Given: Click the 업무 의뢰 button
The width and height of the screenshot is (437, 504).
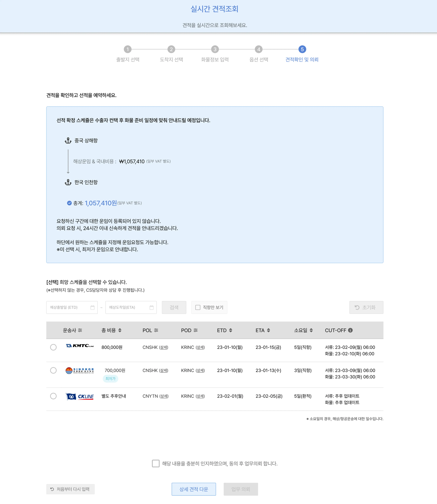Looking at the screenshot, I should coord(241,489).
